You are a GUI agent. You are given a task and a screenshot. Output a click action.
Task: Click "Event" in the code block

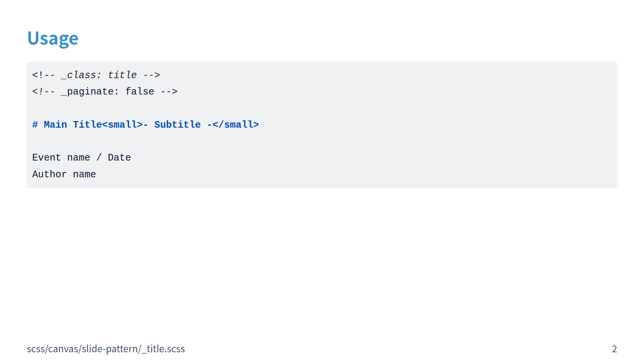pyautogui.click(x=46, y=158)
